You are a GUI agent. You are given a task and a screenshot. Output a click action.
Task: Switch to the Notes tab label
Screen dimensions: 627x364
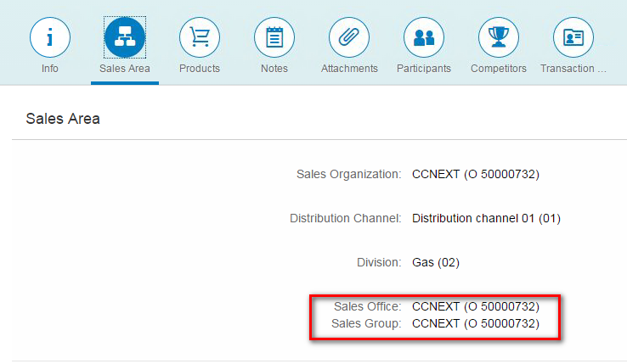click(x=274, y=69)
